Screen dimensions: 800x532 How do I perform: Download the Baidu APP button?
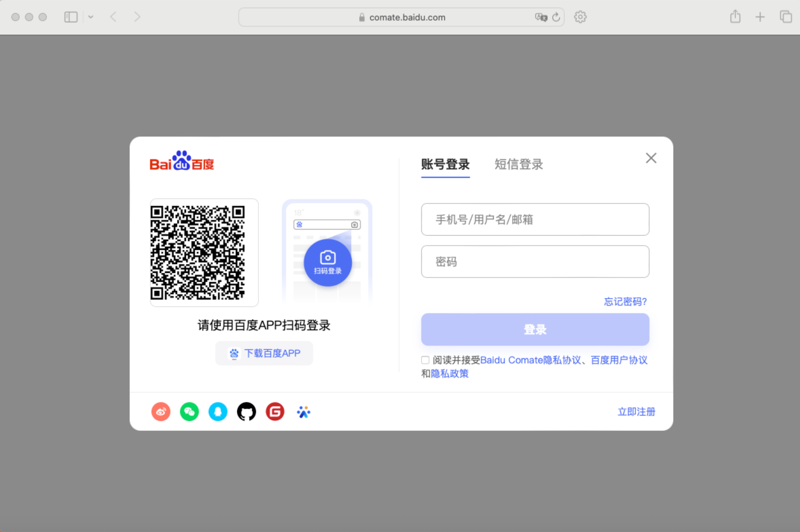pos(264,353)
